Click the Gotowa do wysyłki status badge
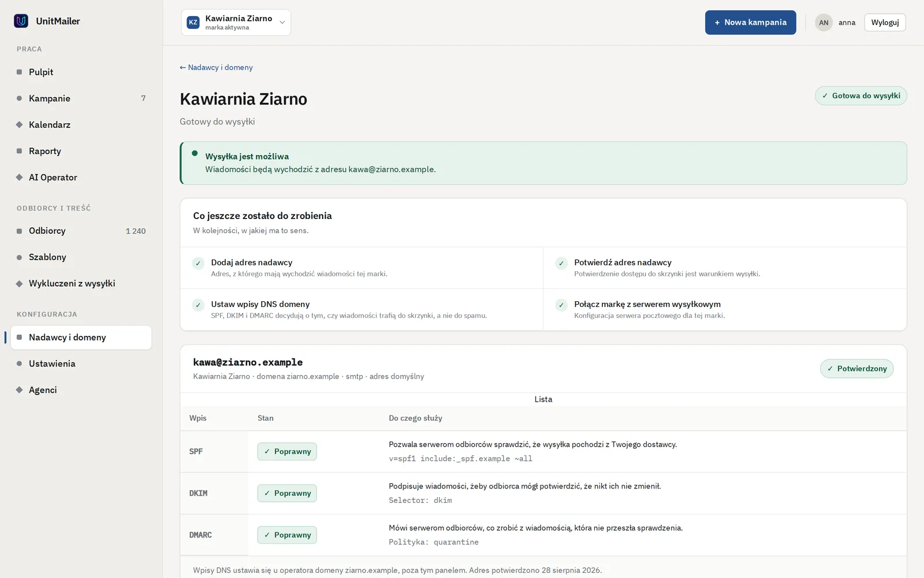924x578 pixels. (x=860, y=96)
